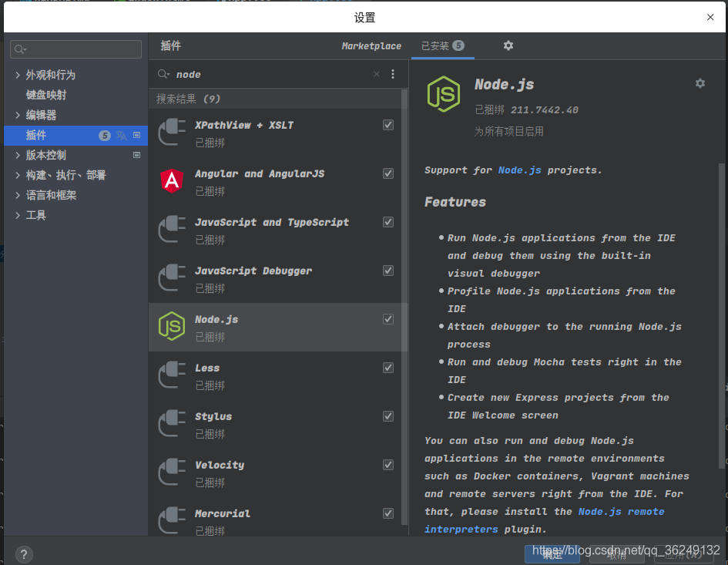Viewport: 728px width, 565px height.
Task: Click the 确定 button
Action: (552, 554)
